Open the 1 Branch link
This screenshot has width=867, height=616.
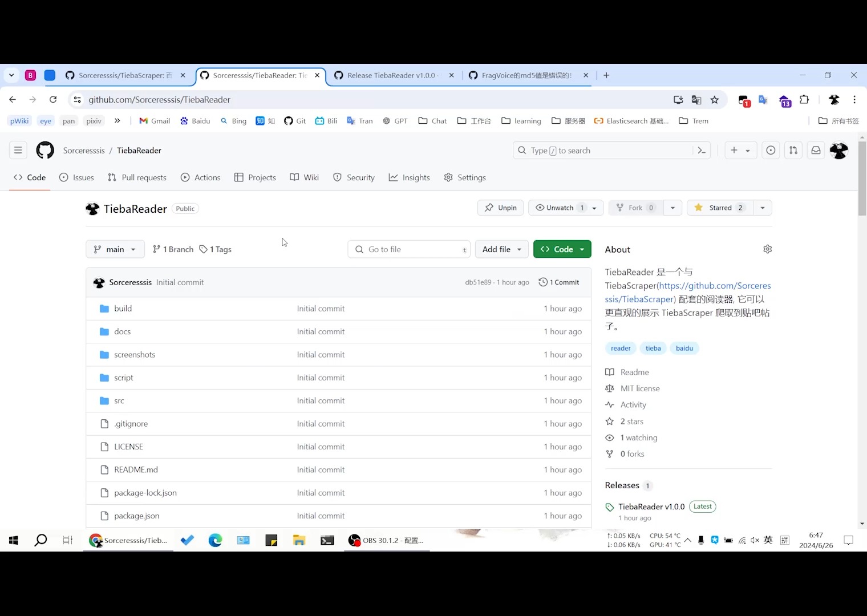173,249
